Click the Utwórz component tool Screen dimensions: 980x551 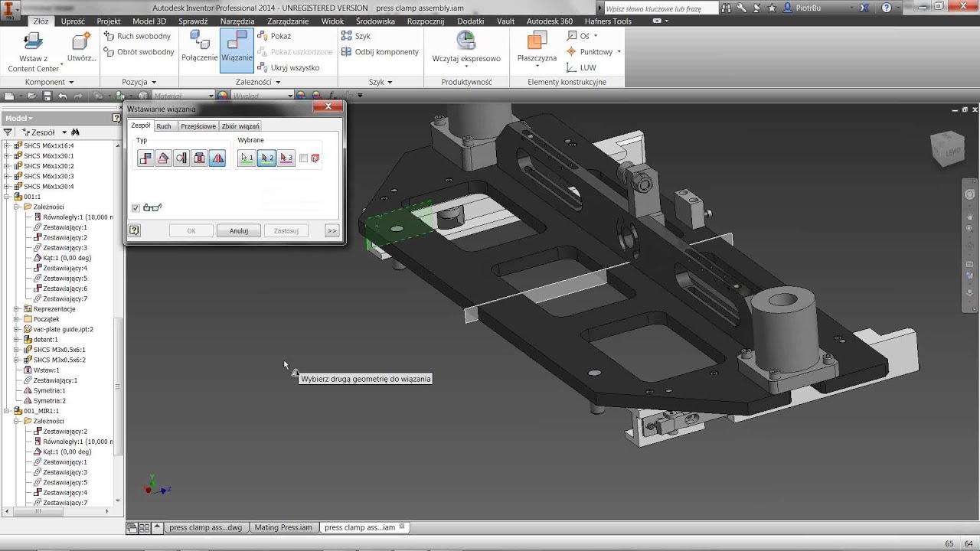[81, 47]
